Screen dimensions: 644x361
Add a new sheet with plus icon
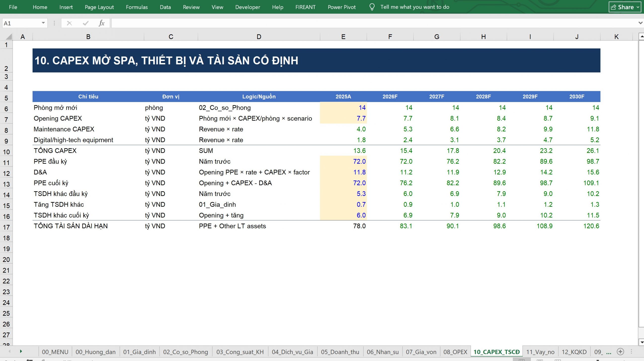click(x=620, y=352)
